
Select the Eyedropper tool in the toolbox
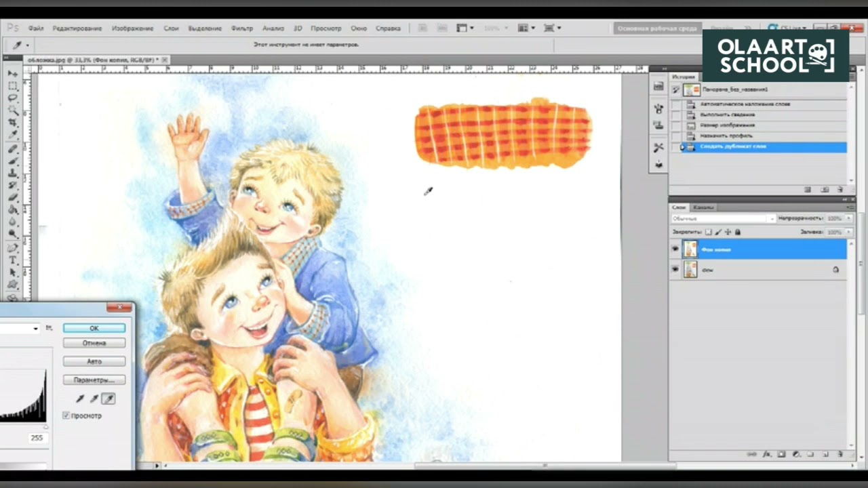(x=13, y=135)
